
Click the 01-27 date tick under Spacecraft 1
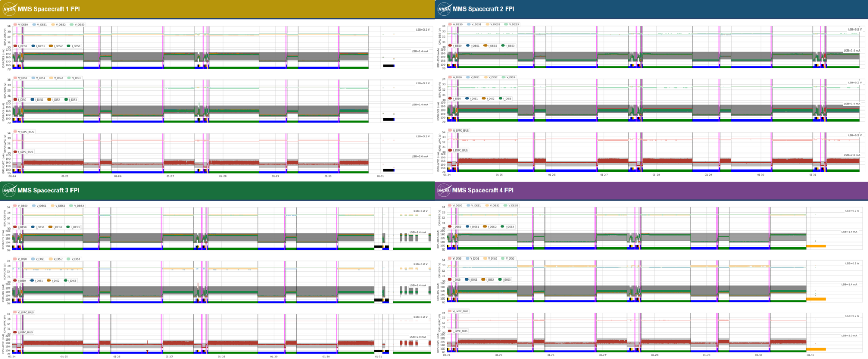point(170,176)
